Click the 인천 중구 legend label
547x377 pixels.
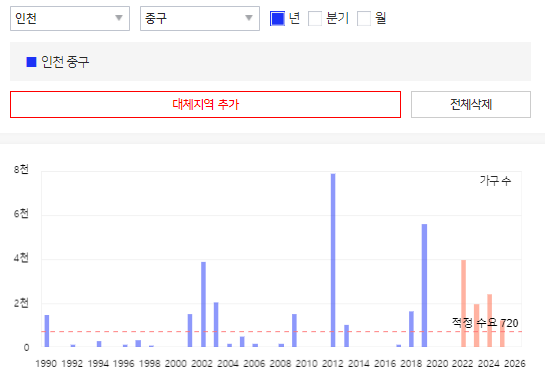click(x=65, y=62)
